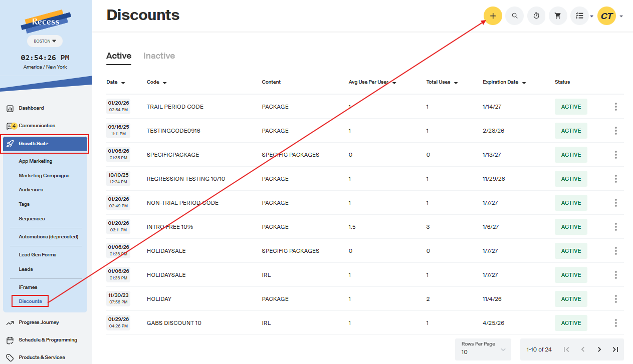The height and width of the screenshot is (364, 633).
Task: Click the 1-10 of 24 pagination text
Action: tap(539, 349)
